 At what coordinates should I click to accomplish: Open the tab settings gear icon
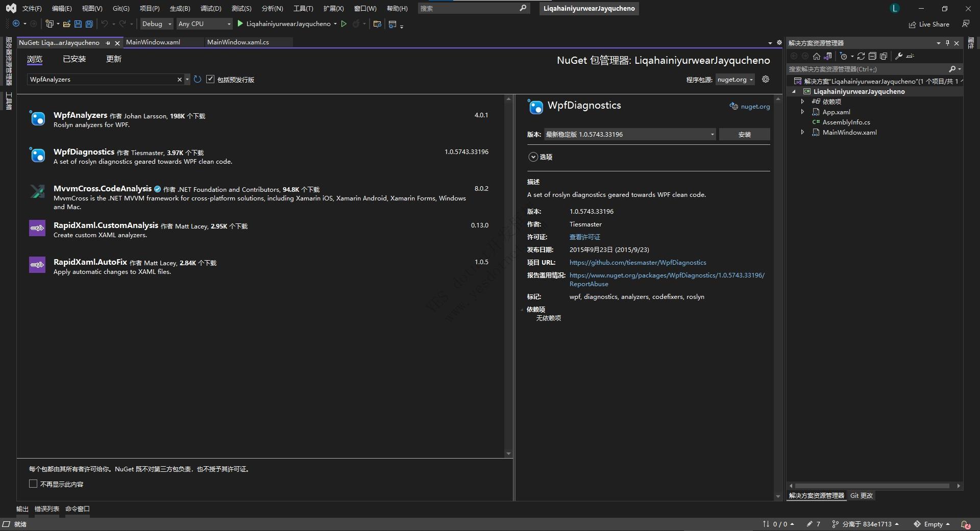[x=779, y=43]
